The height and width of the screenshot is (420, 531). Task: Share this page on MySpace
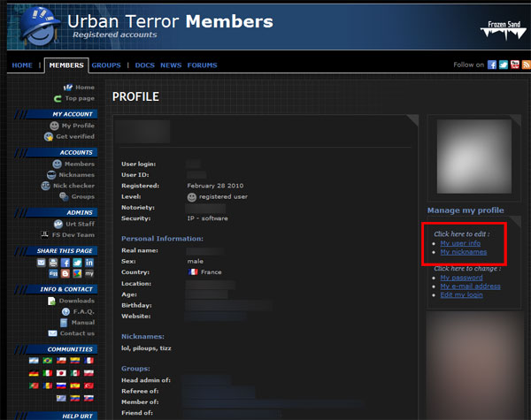(x=89, y=273)
